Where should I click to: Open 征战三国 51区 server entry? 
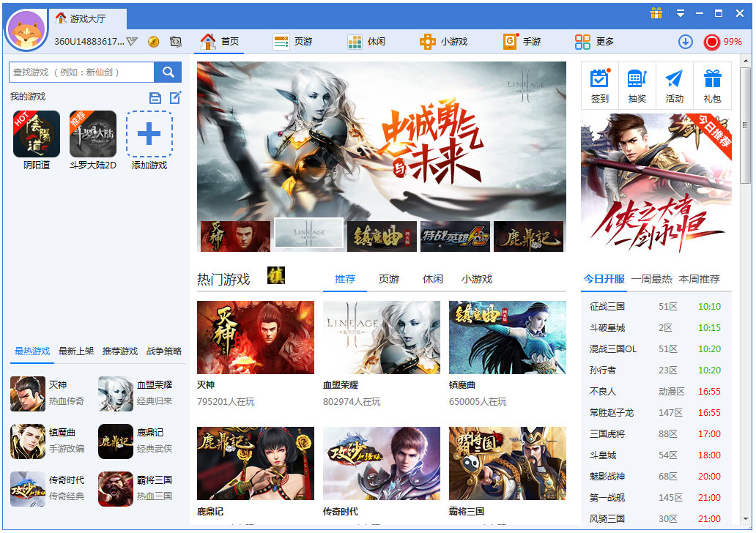click(x=656, y=307)
